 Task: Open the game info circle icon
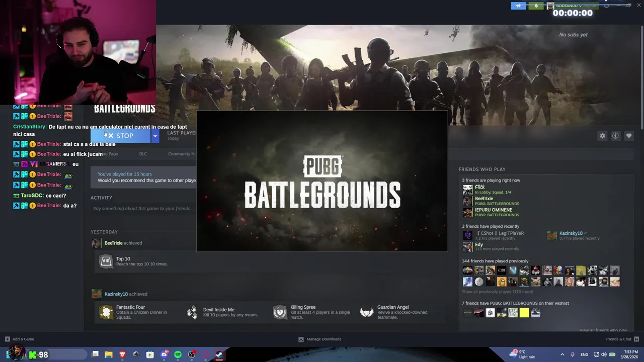(615, 136)
